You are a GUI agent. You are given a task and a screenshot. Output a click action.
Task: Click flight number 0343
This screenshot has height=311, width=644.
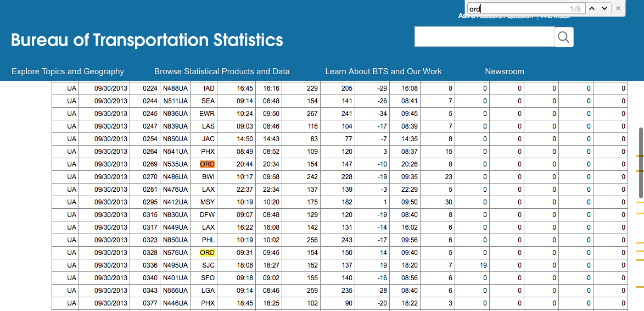(x=150, y=291)
